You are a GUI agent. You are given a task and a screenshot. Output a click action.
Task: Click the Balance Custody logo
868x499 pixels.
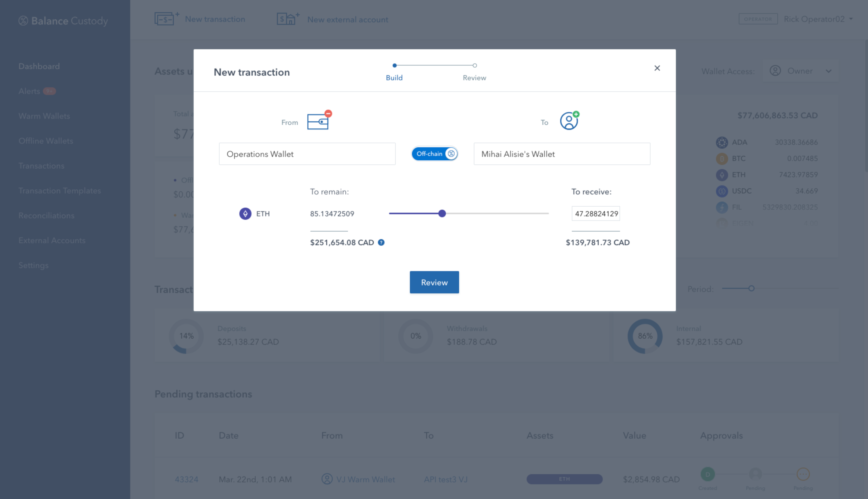coord(63,21)
